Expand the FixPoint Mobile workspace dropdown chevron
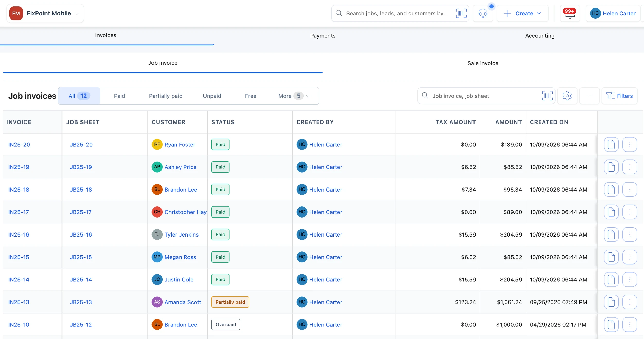The image size is (644, 339). 77,14
